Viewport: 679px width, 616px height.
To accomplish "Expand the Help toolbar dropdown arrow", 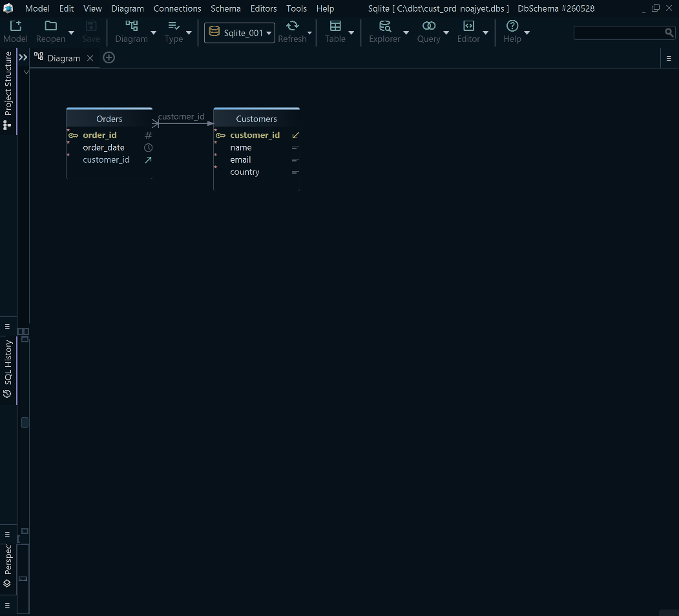I will 527,32.
